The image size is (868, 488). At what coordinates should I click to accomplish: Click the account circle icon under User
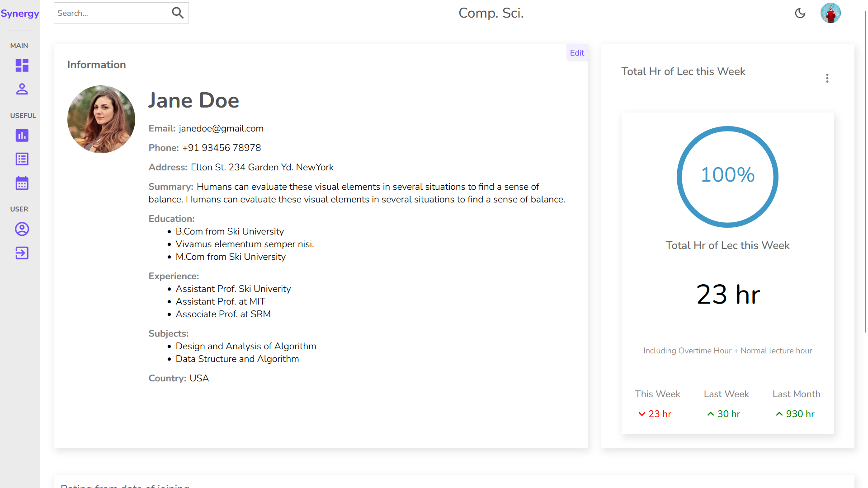pyautogui.click(x=22, y=229)
